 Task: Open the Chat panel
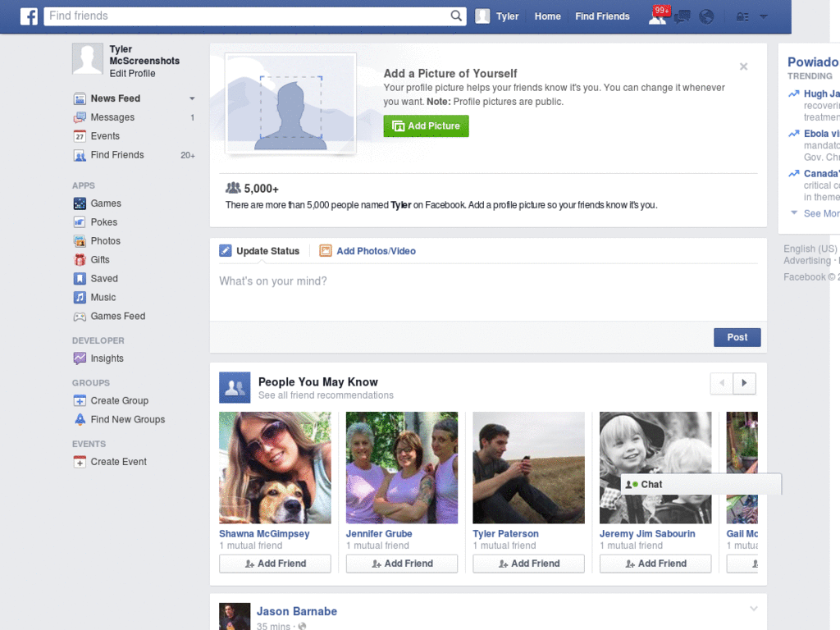coord(701,484)
